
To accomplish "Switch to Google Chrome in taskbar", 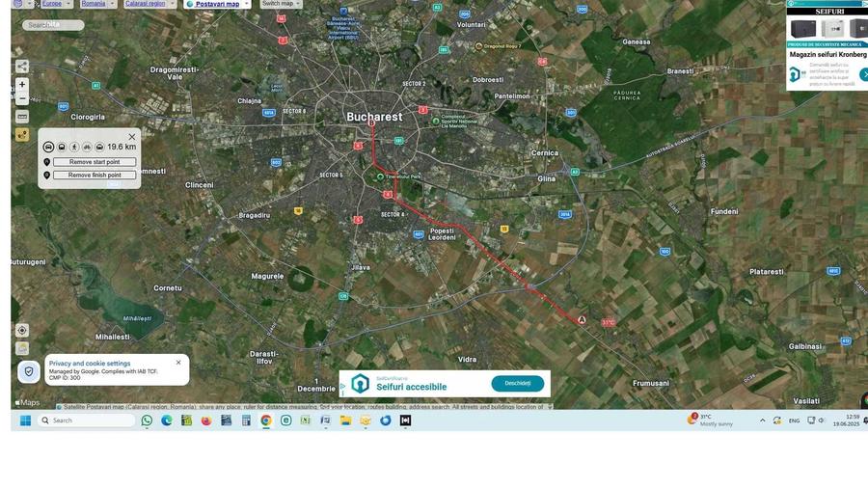I will tap(266, 420).
